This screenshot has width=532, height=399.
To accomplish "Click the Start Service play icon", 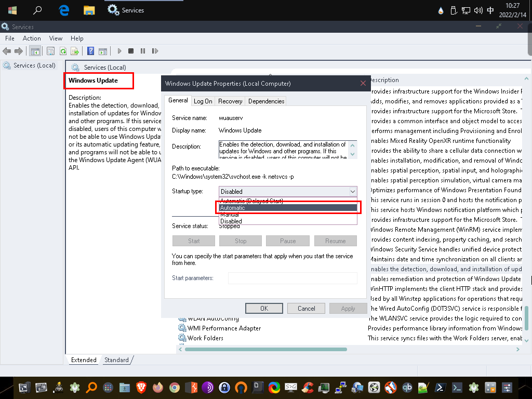I will coord(119,51).
